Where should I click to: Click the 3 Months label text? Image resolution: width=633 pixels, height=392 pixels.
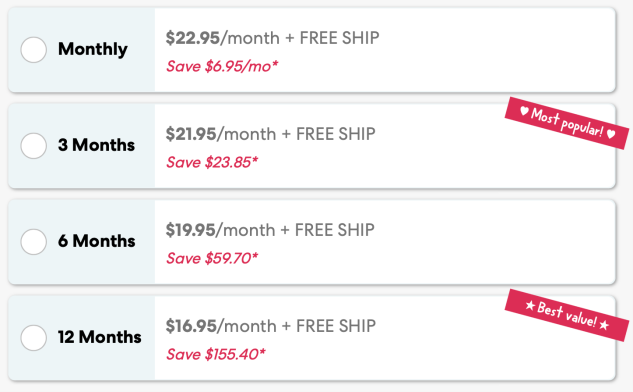(x=96, y=145)
